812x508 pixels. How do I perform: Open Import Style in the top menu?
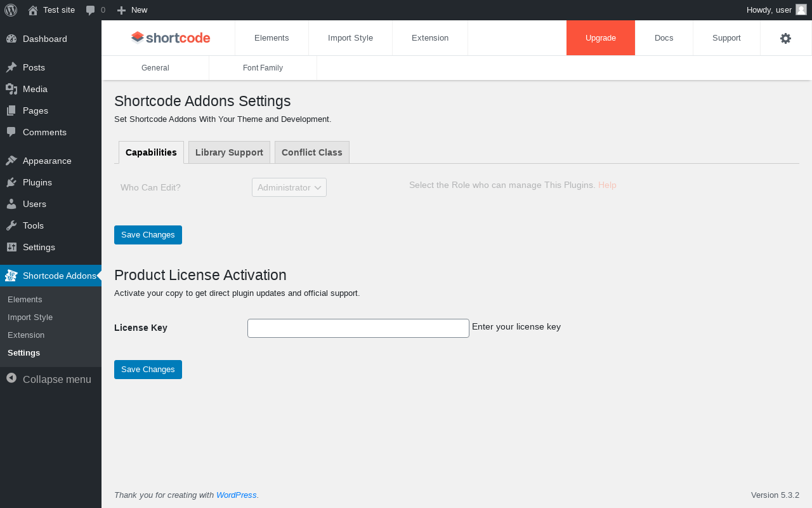(350, 38)
